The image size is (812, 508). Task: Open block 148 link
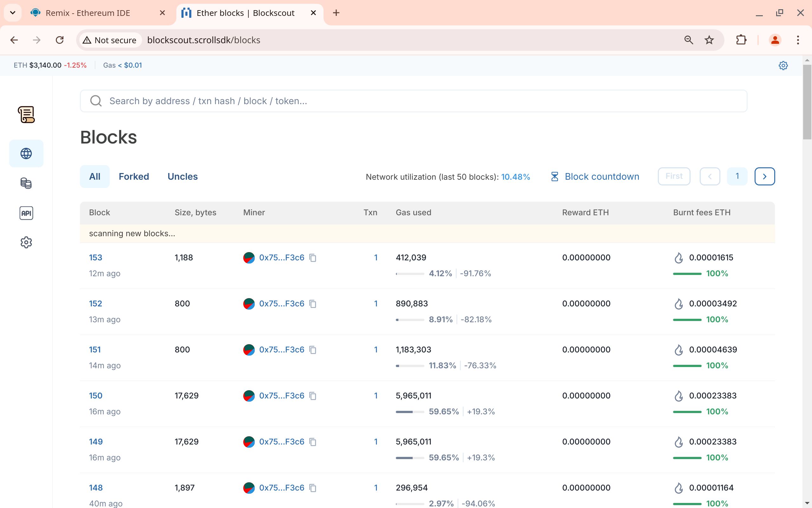(96, 488)
